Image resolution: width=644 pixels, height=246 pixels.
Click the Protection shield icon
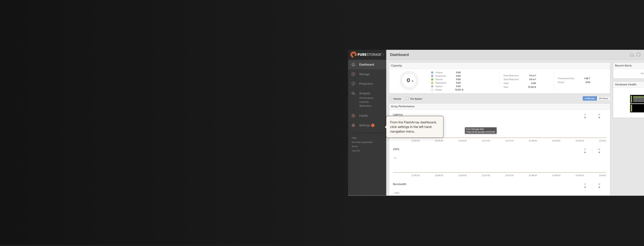pos(353,84)
